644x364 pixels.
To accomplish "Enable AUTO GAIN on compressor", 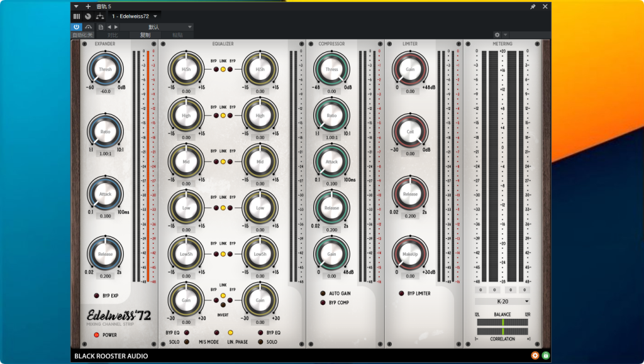I will pos(323,294).
